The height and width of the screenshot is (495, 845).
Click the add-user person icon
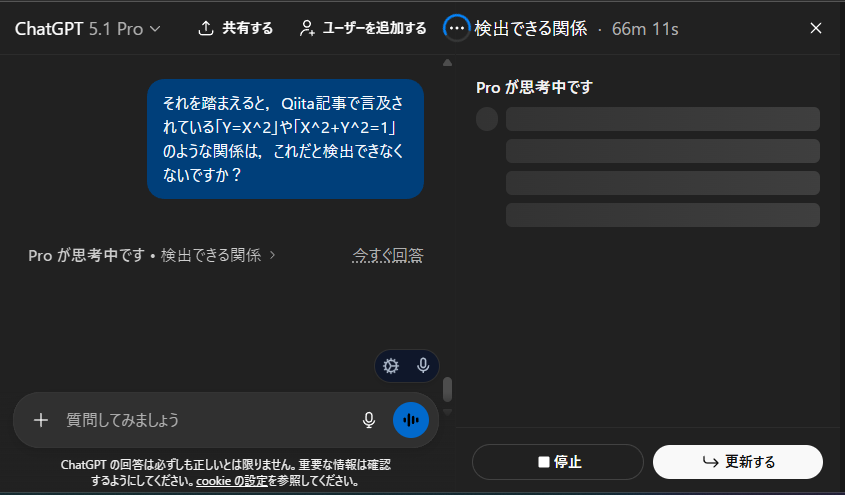point(307,29)
